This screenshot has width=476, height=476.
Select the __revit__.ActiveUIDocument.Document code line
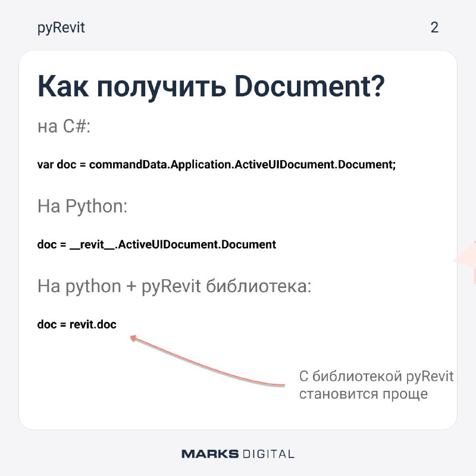click(x=156, y=245)
